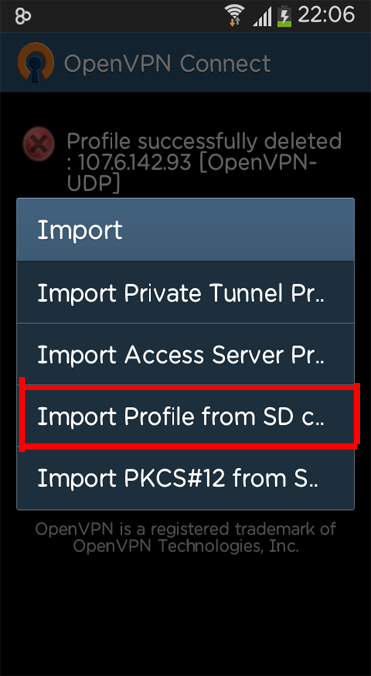The height and width of the screenshot is (676, 371).
Task: Select Import Private Tunnel Profile option
Action: pyautogui.click(x=185, y=293)
